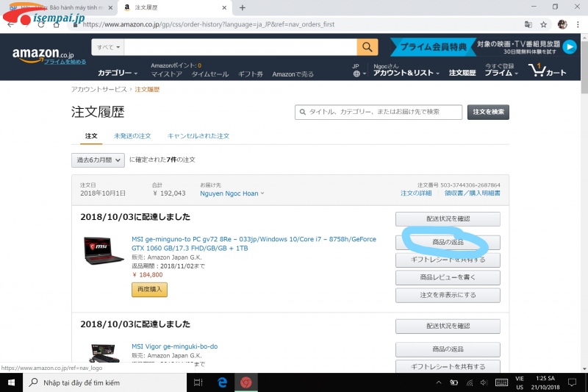Open the MSI gv72 8Re laptop product link
The height and width of the screenshot is (392, 588).
pos(254,244)
